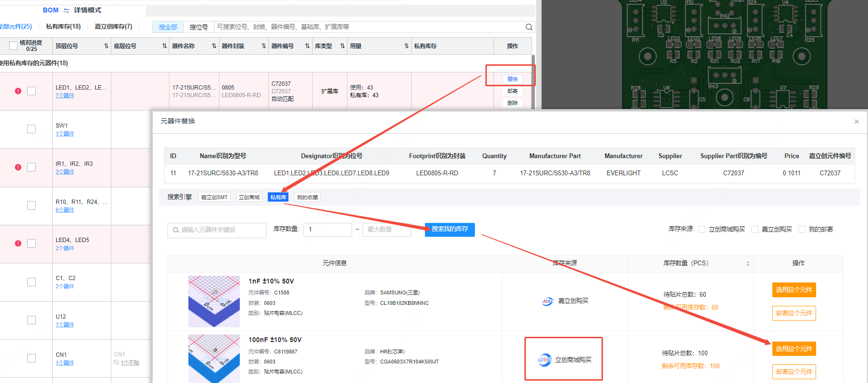Check the 我的邮寄 source filter
This screenshot has height=383, width=868.
pos(802,230)
